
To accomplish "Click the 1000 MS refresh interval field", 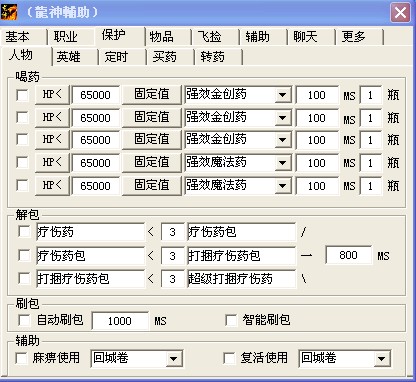I will click(120, 321).
